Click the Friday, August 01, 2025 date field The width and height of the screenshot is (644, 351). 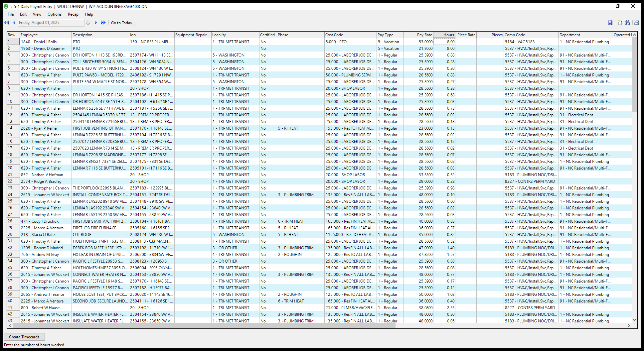tap(51, 23)
